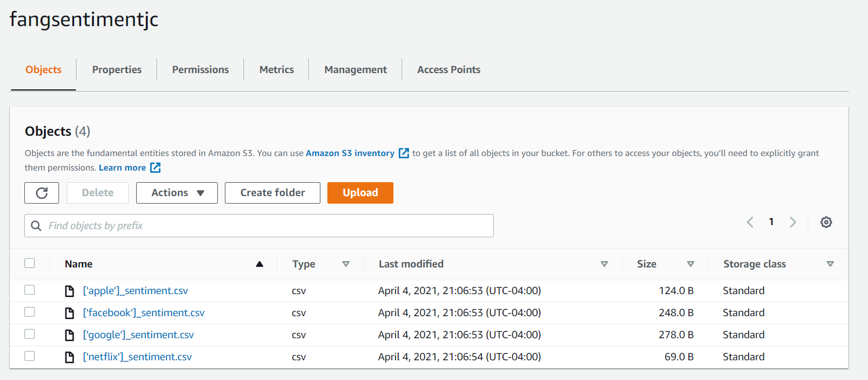Sort by Name using ascending arrow
Image resolution: width=868 pixels, height=380 pixels.
(x=260, y=264)
